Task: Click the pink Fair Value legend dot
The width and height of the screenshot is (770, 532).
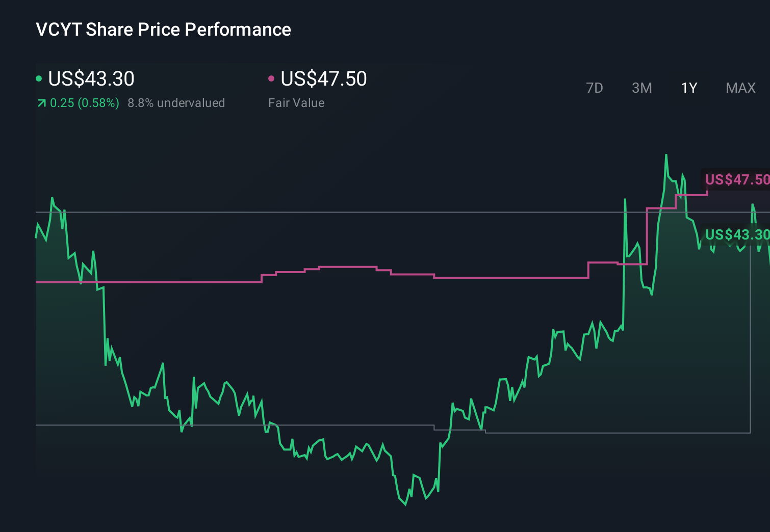Action: [x=271, y=78]
